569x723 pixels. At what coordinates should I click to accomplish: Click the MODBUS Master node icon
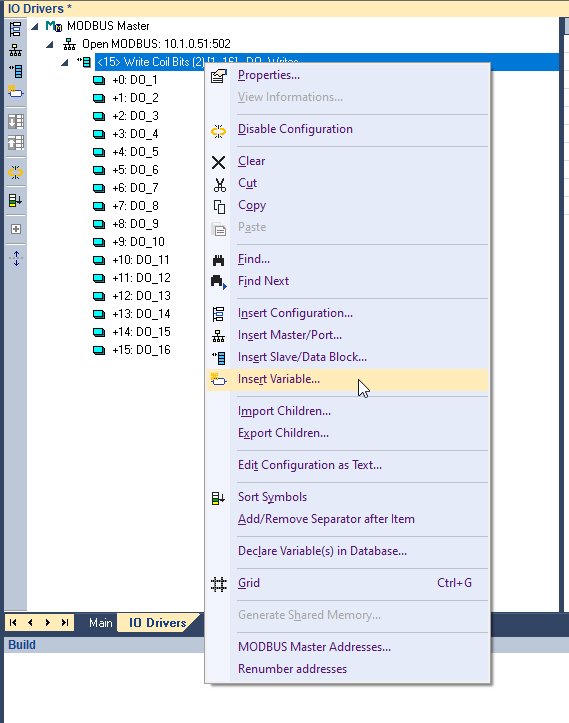pyautogui.click(x=53, y=26)
